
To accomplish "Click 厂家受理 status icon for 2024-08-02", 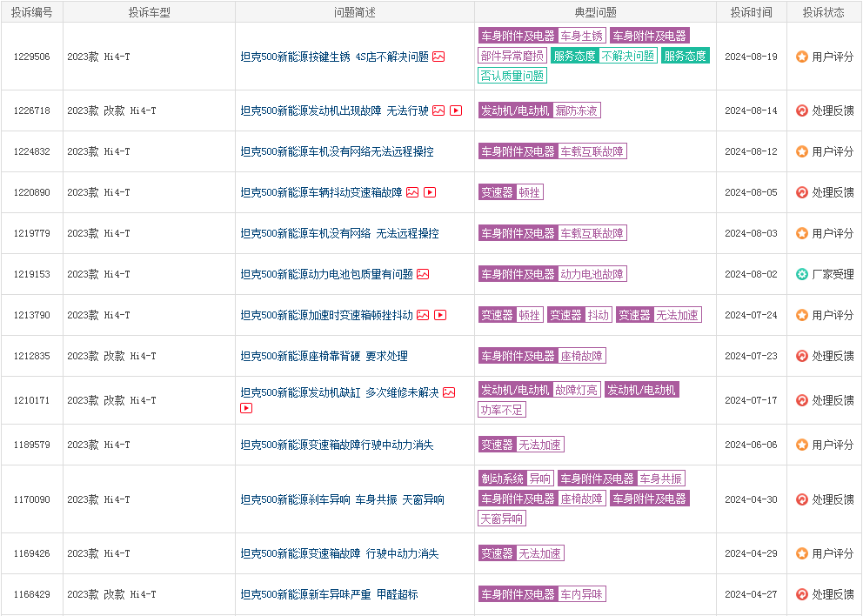I will 802,274.
